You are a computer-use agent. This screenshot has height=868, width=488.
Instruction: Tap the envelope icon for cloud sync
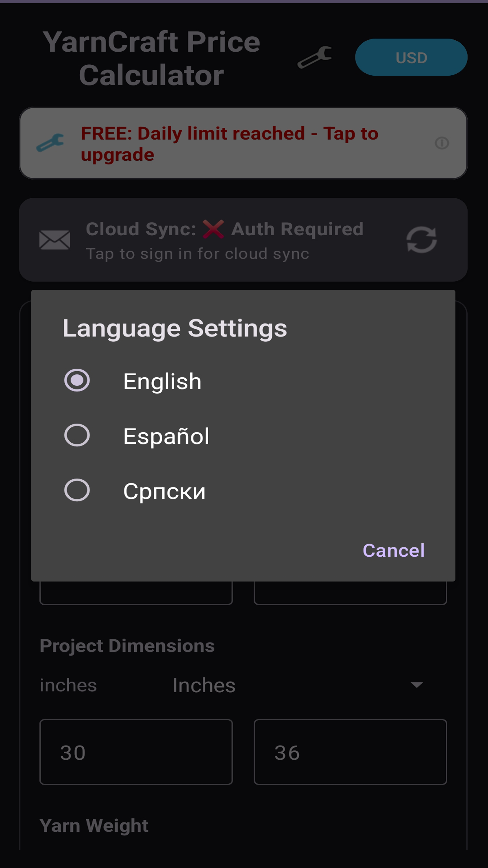click(55, 240)
